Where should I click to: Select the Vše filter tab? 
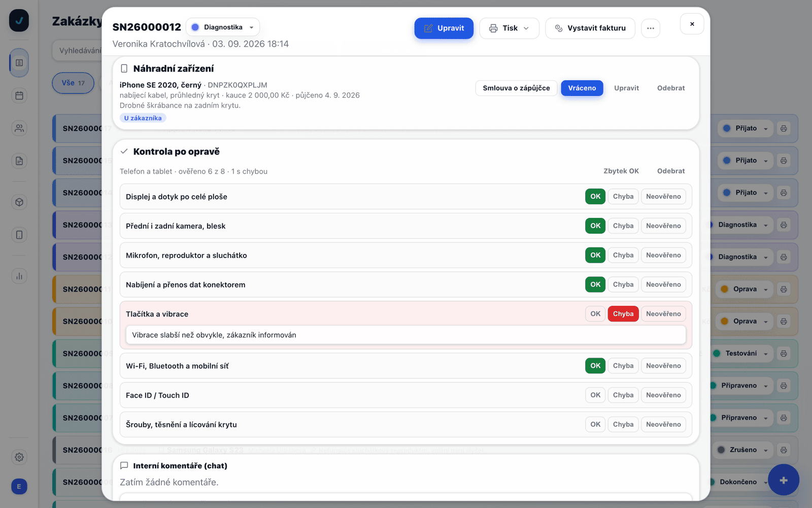pyautogui.click(x=73, y=83)
